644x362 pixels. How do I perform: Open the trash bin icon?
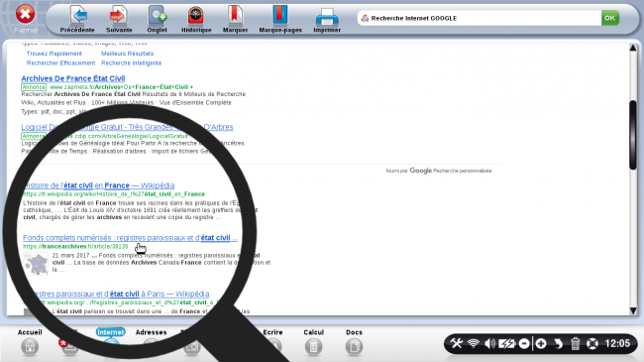point(575,343)
